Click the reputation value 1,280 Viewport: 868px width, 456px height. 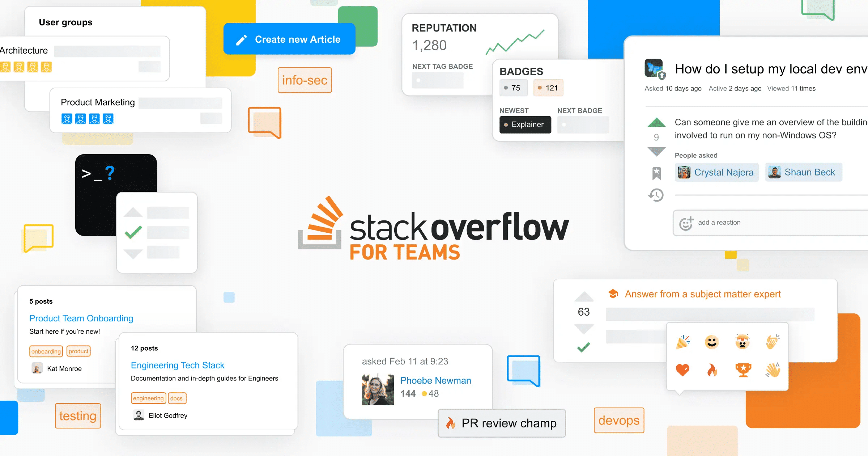point(429,45)
